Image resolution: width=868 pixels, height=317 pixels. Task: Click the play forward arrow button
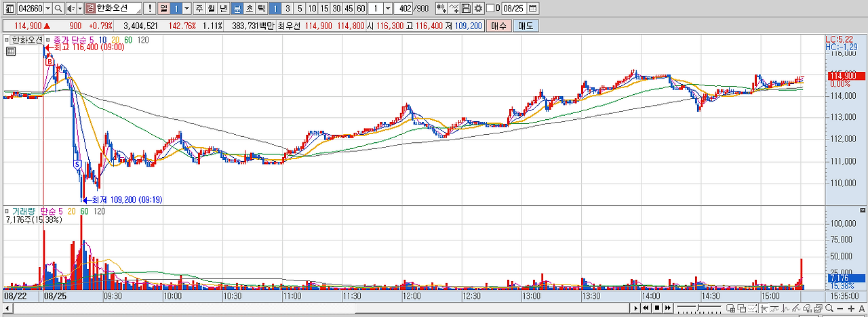[635, 308]
